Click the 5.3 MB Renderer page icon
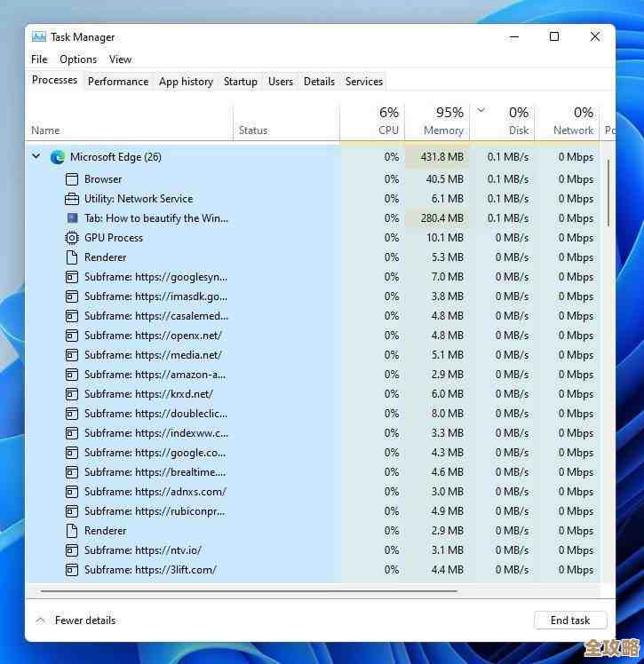644x664 pixels. 72,257
